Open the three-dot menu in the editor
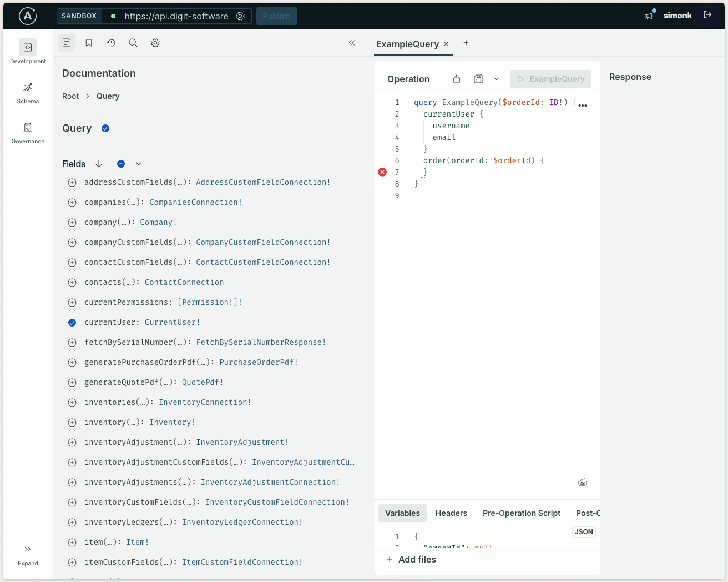 (x=583, y=105)
